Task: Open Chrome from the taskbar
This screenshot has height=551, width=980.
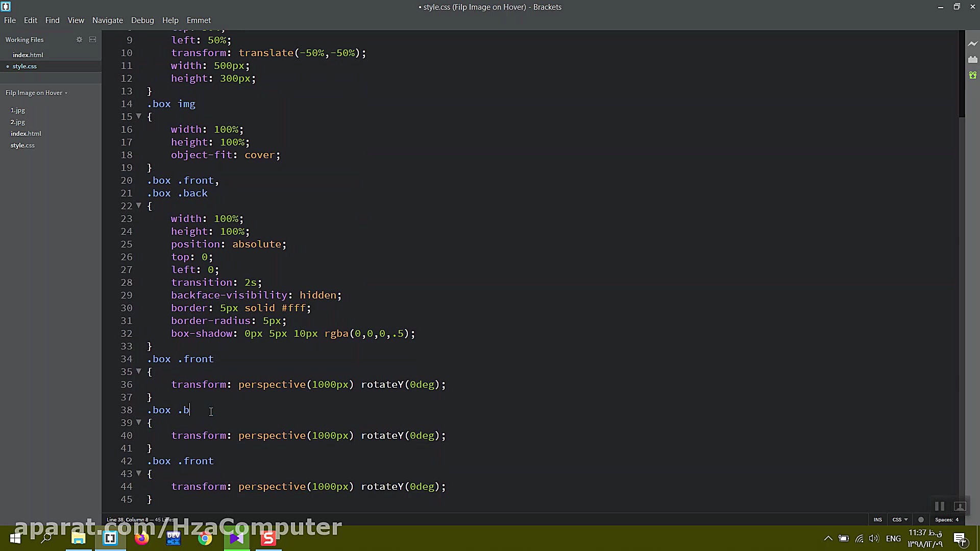Action: (x=205, y=538)
